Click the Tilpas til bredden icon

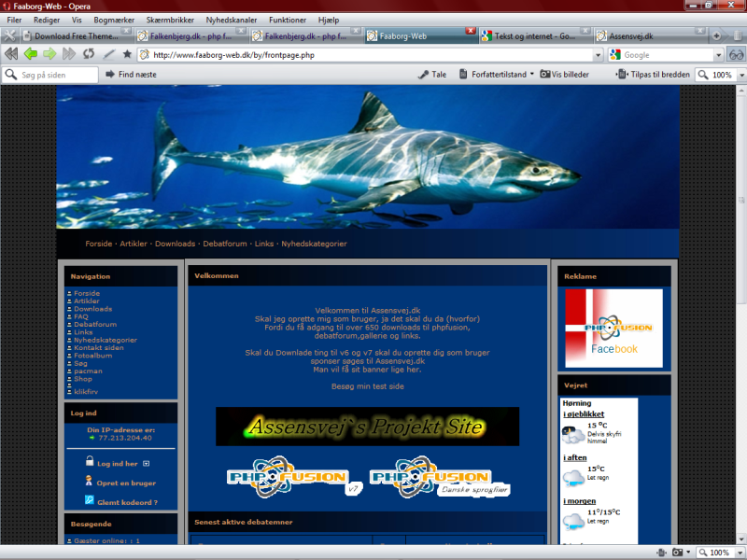tap(621, 75)
